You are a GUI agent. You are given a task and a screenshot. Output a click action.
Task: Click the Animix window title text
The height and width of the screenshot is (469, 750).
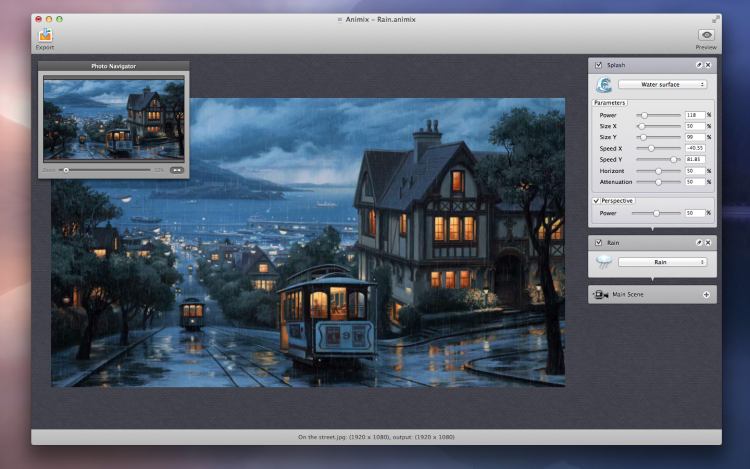[380, 20]
